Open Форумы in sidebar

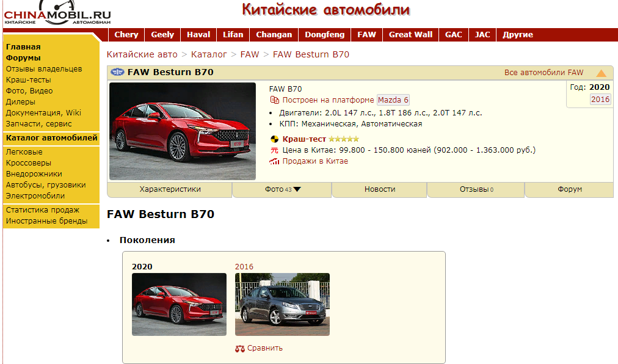(x=23, y=58)
